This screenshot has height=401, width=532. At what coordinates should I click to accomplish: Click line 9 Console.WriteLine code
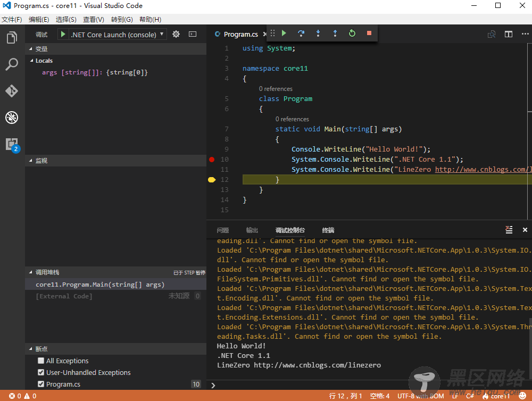pos(361,149)
